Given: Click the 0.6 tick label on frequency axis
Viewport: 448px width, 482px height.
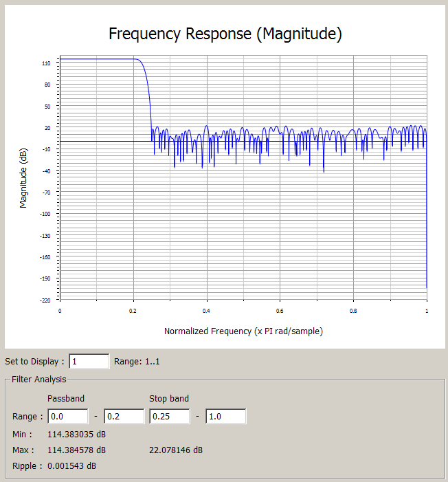Looking at the screenshot, I should [280, 311].
